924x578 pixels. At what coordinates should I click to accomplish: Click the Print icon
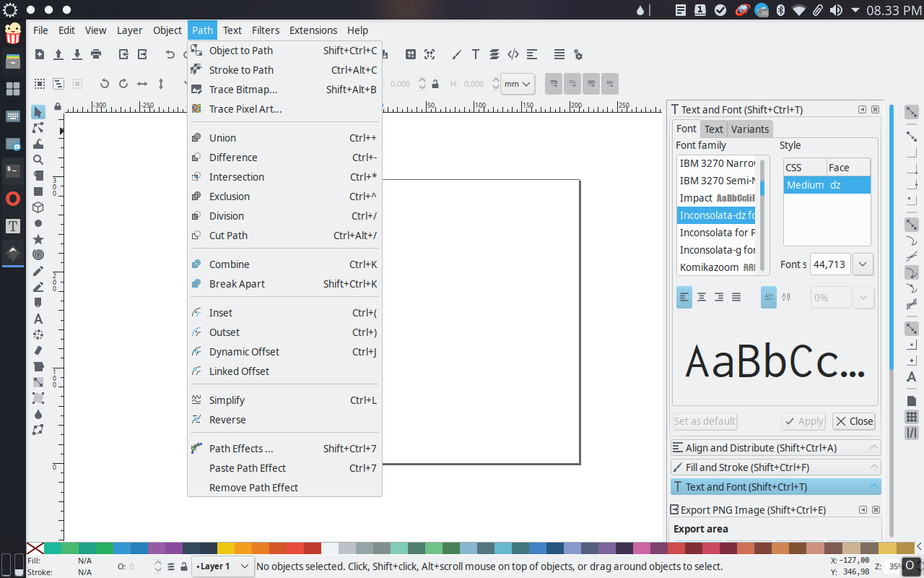(96, 54)
